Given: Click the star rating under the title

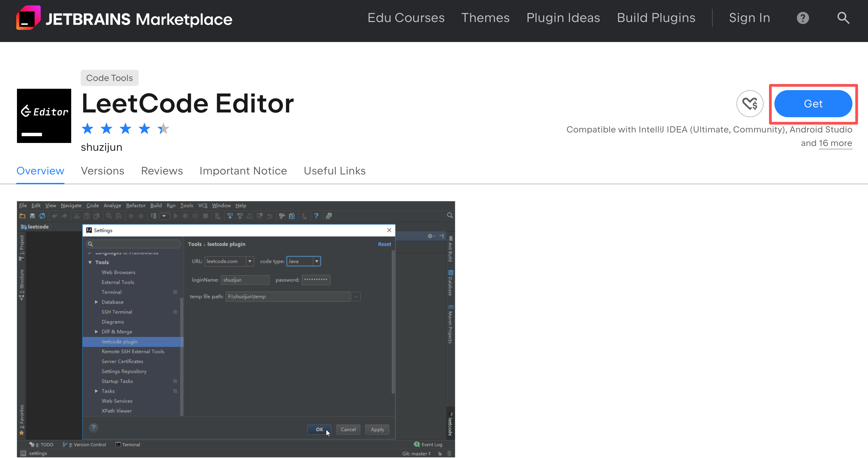Looking at the screenshot, I should click(x=125, y=129).
